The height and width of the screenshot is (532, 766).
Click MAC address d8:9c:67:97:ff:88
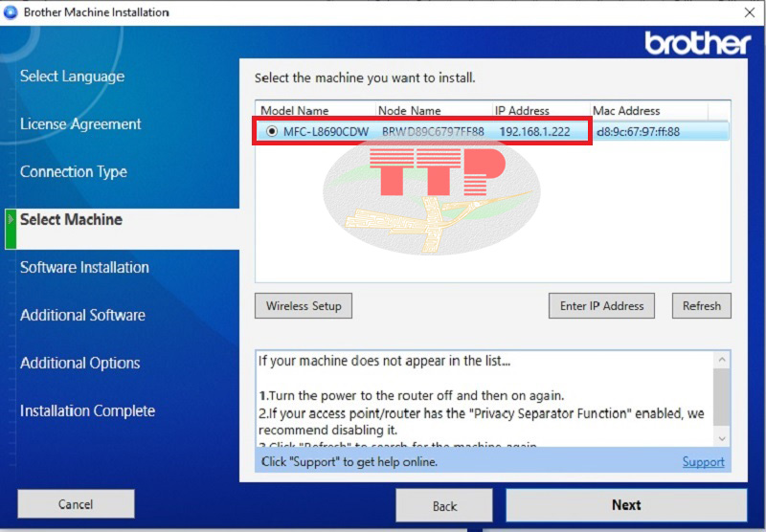(638, 132)
